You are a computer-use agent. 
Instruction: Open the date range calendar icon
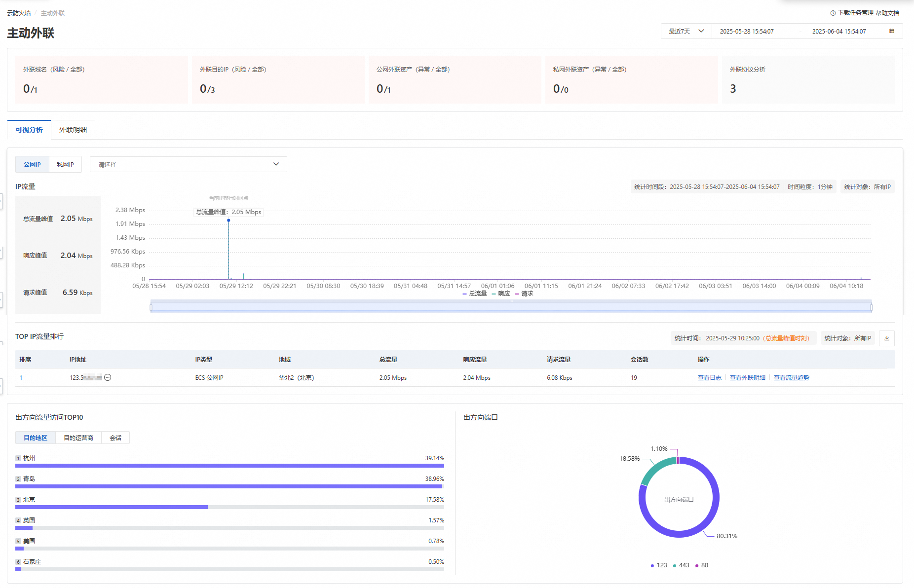coord(892,31)
